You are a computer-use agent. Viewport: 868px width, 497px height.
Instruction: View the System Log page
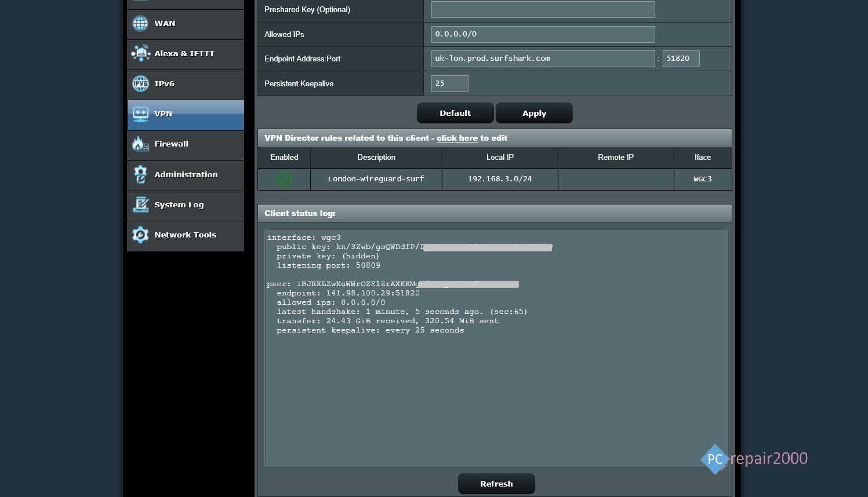(186, 206)
